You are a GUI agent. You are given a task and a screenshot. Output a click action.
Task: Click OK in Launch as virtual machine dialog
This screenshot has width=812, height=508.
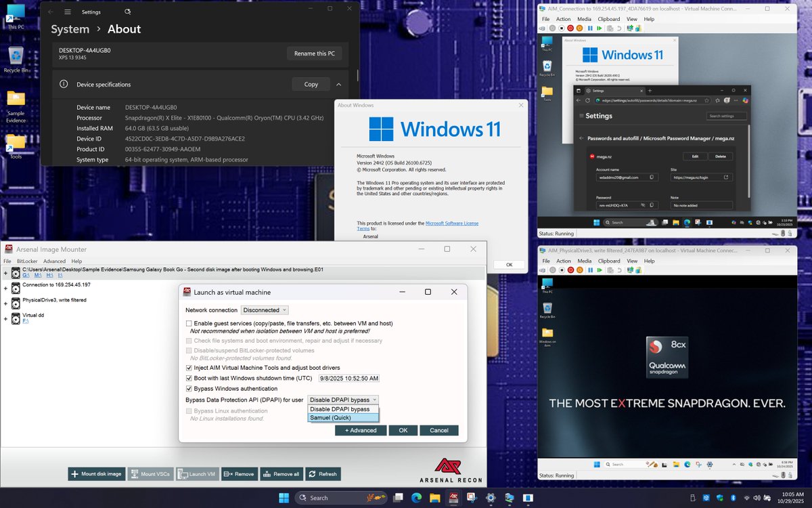(x=403, y=430)
